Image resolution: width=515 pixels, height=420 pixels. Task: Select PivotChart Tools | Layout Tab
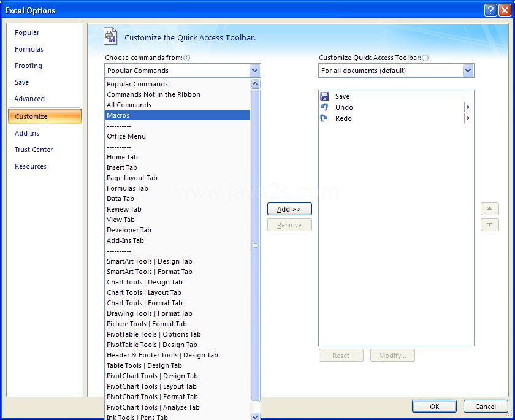(177, 386)
